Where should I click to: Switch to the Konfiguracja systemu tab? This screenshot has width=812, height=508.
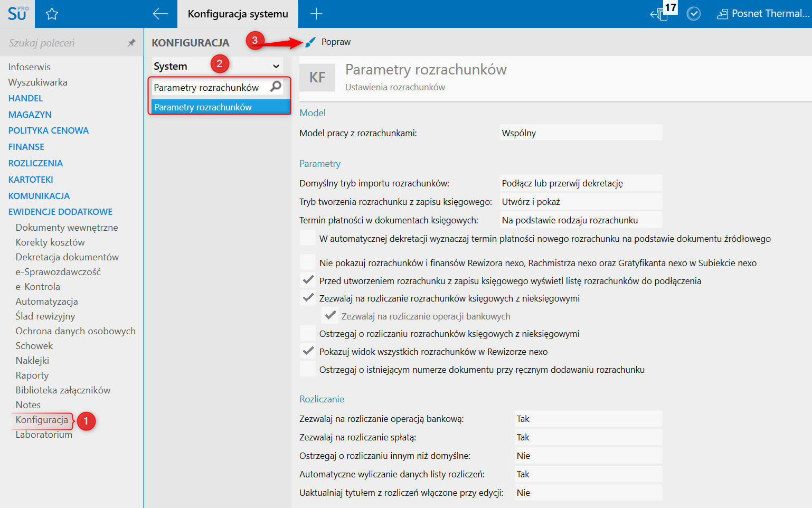[x=238, y=14]
